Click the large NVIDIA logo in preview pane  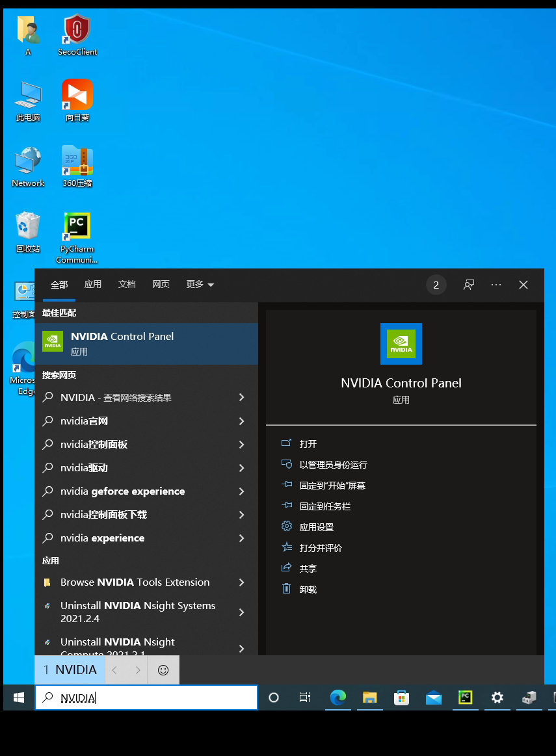(401, 344)
